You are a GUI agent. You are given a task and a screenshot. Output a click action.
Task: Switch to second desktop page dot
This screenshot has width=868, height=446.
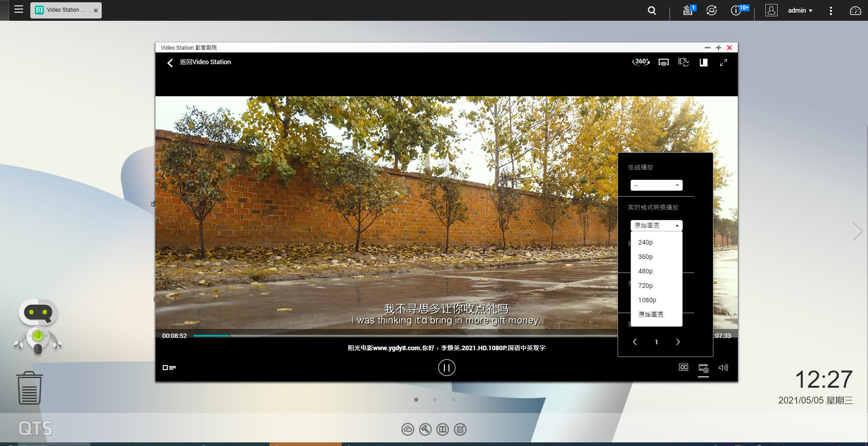tap(434, 399)
